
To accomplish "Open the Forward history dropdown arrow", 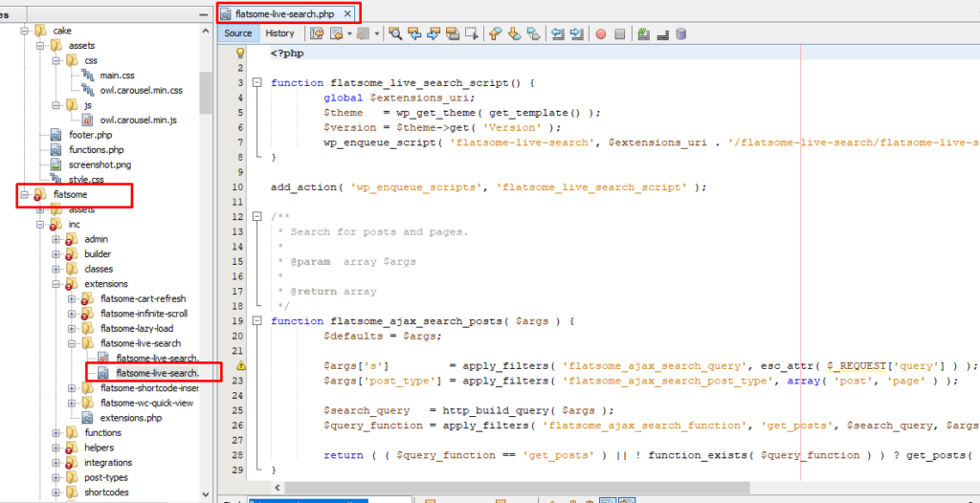I will 376,33.
